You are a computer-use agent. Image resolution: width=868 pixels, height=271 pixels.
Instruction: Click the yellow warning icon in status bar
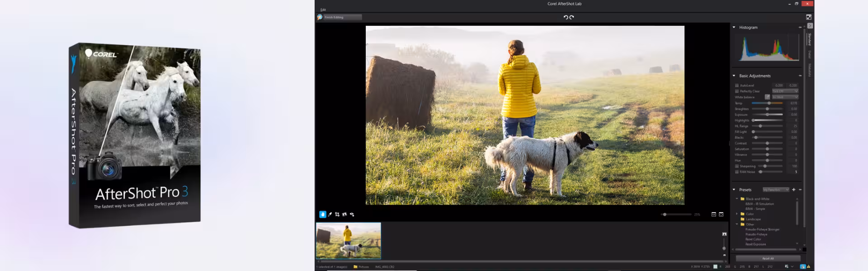point(808,266)
